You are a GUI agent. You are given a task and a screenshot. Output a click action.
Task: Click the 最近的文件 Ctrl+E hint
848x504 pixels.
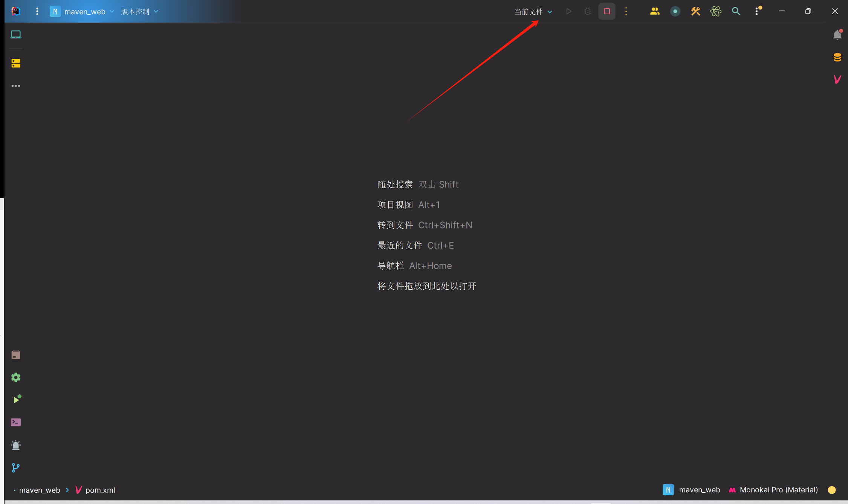pos(416,245)
